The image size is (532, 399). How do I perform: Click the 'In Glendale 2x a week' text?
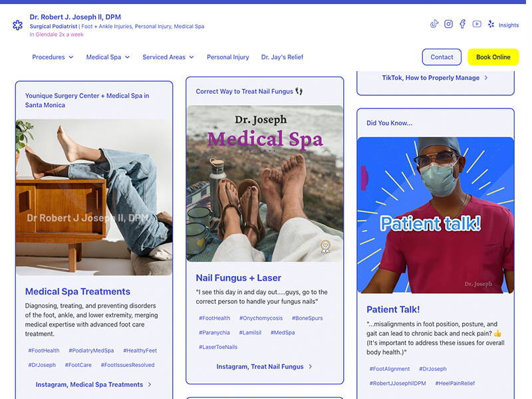click(57, 35)
